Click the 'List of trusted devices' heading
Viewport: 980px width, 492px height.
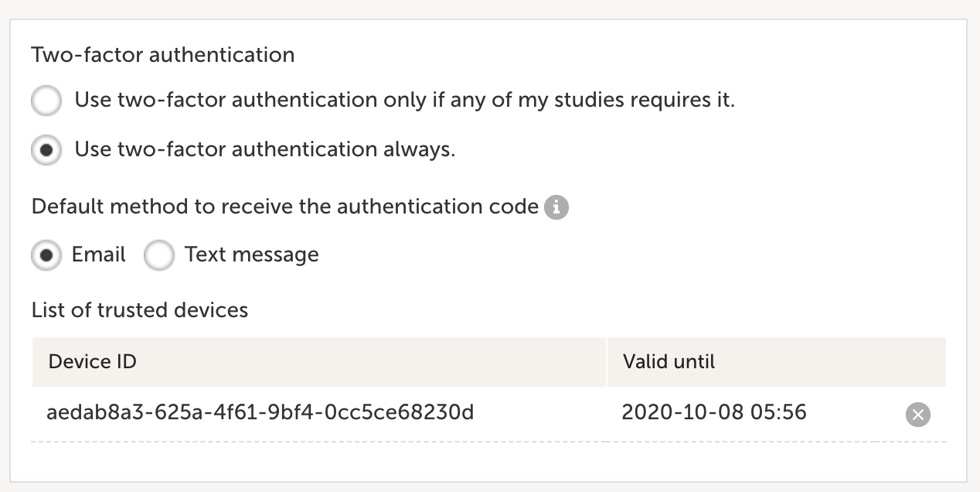pos(139,310)
